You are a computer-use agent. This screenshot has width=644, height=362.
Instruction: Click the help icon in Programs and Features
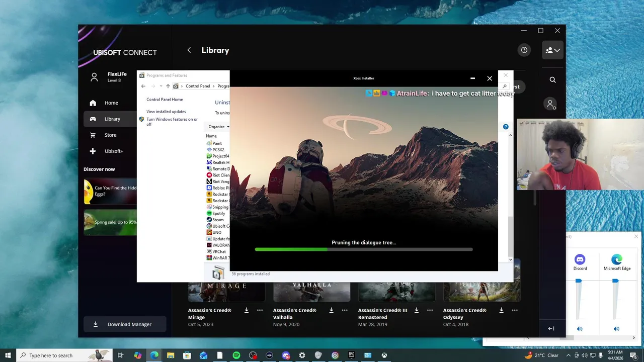tap(506, 127)
